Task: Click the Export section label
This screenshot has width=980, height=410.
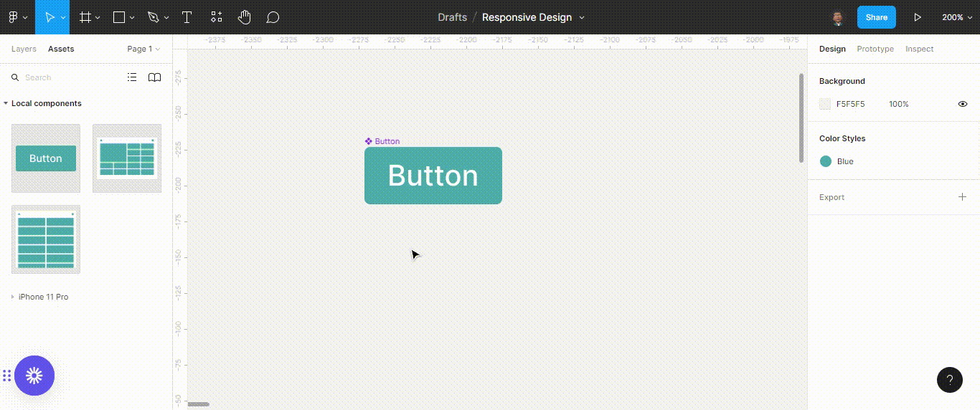Action: pyautogui.click(x=831, y=197)
